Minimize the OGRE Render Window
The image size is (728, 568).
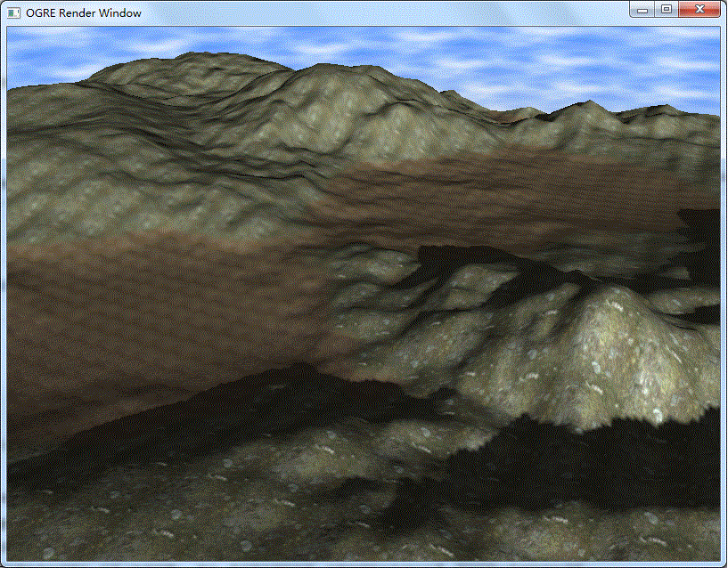pos(642,10)
